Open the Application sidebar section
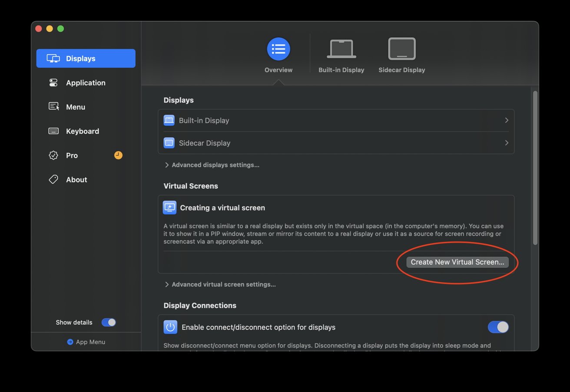Viewport: 570px width, 392px height. click(86, 82)
